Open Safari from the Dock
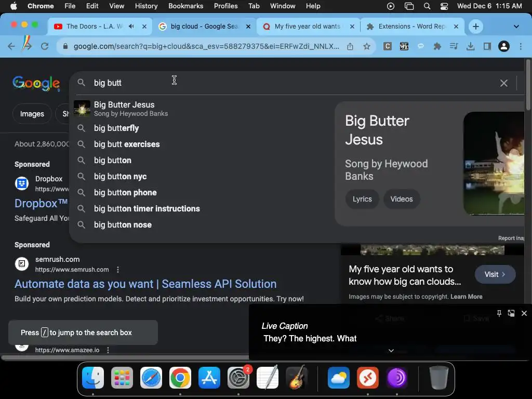The width and height of the screenshot is (532, 399). coord(151,378)
